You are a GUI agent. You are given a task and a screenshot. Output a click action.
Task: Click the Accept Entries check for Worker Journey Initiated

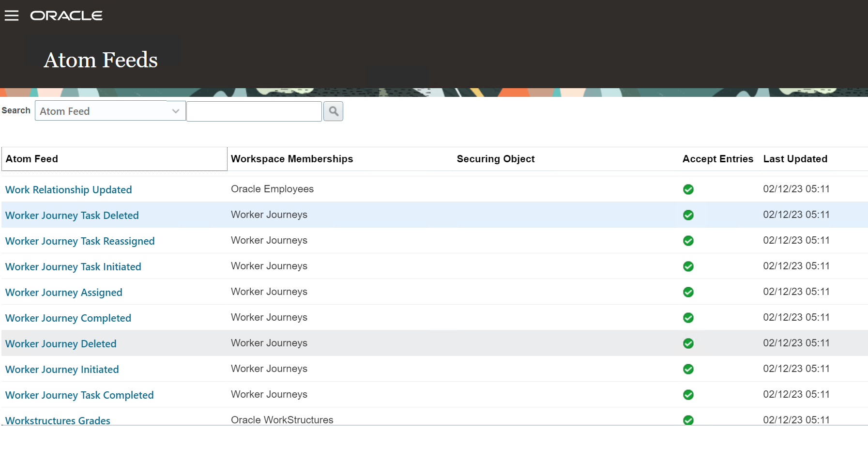688,369
